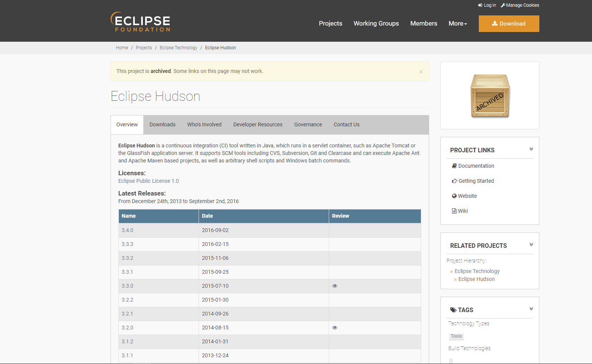This screenshot has height=364, width=592.
Task: Open Eclipse Public License 1.0 link
Action: (149, 181)
